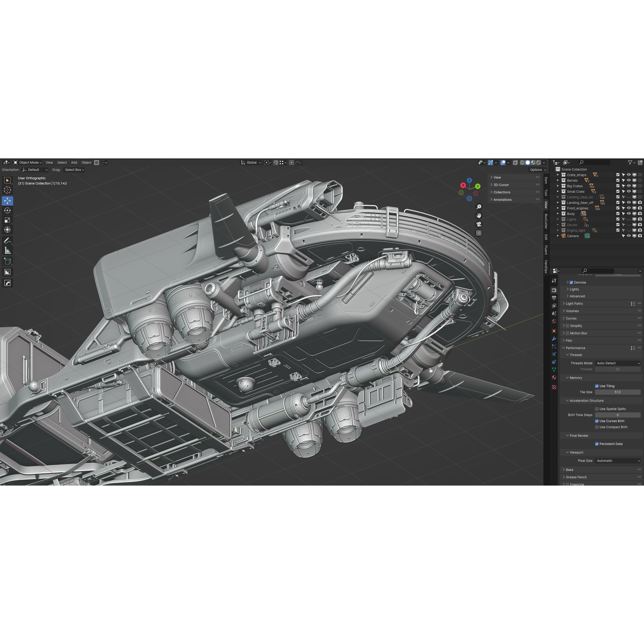Hide the Decals collection in the viewport
This screenshot has width=644, height=644.
coord(629,225)
